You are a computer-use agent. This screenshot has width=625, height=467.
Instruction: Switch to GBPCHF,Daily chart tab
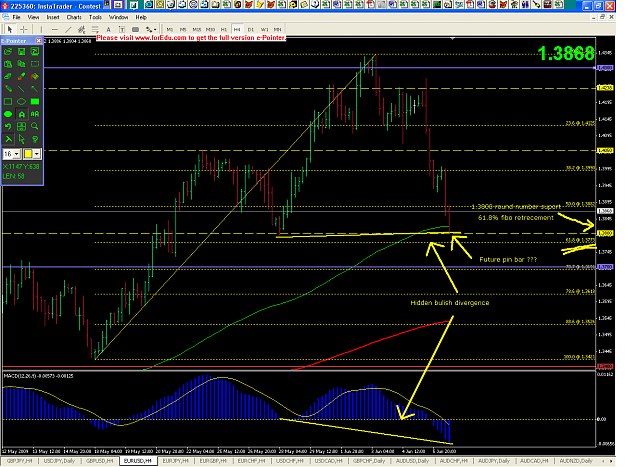tap(369, 461)
